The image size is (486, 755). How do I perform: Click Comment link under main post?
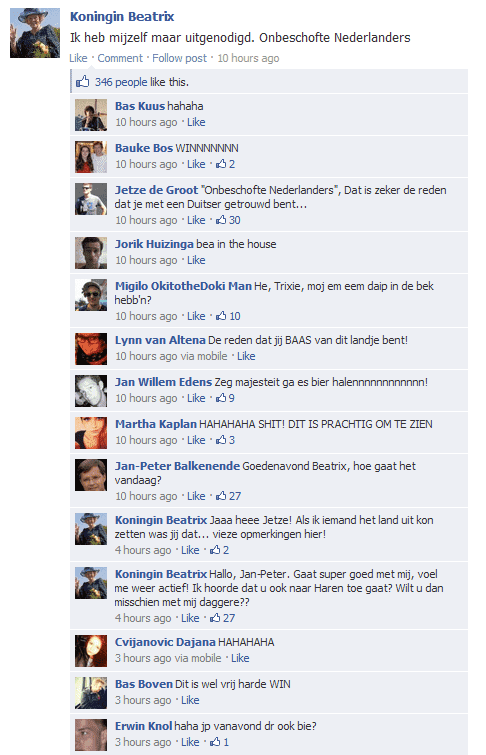point(120,58)
